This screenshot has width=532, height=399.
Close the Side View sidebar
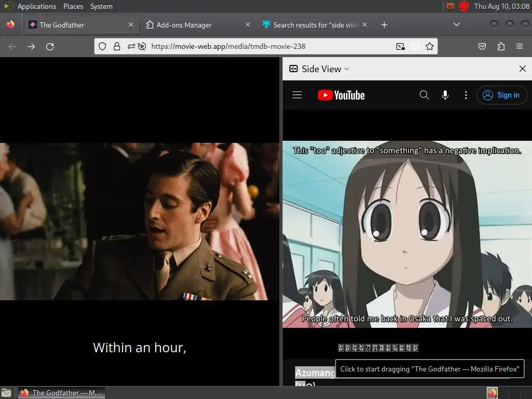click(523, 69)
